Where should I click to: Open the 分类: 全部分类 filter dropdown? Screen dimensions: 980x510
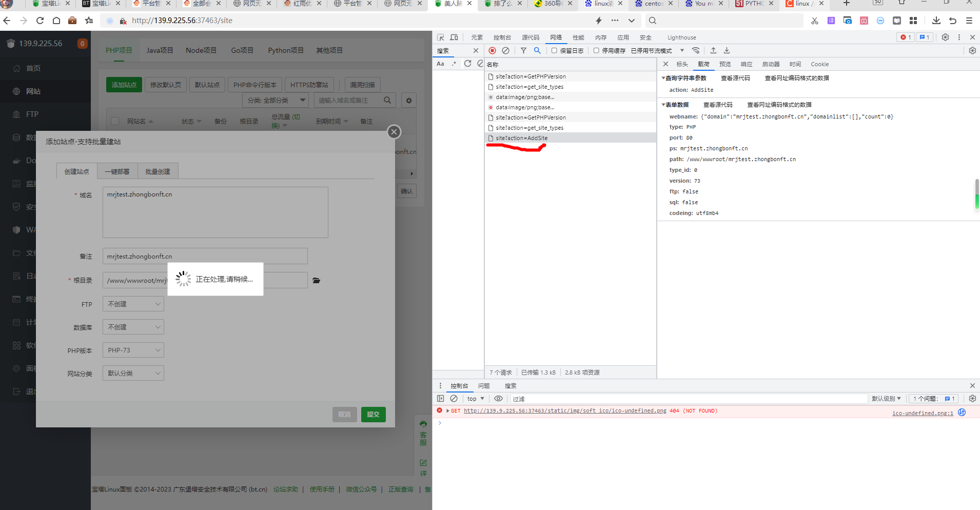(276, 100)
